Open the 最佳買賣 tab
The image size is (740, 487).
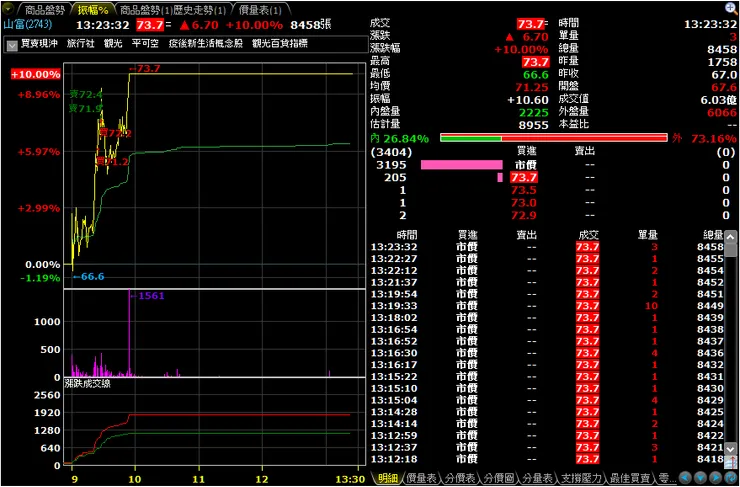pos(631,478)
